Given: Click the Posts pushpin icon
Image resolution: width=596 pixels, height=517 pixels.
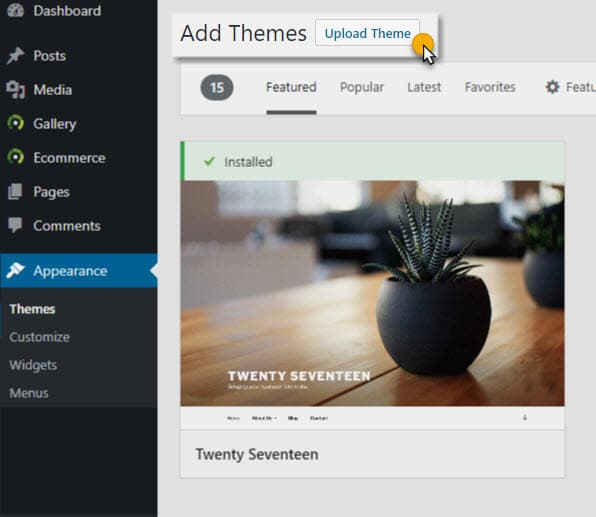Looking at the screenshot, I should tap(16, 56).
